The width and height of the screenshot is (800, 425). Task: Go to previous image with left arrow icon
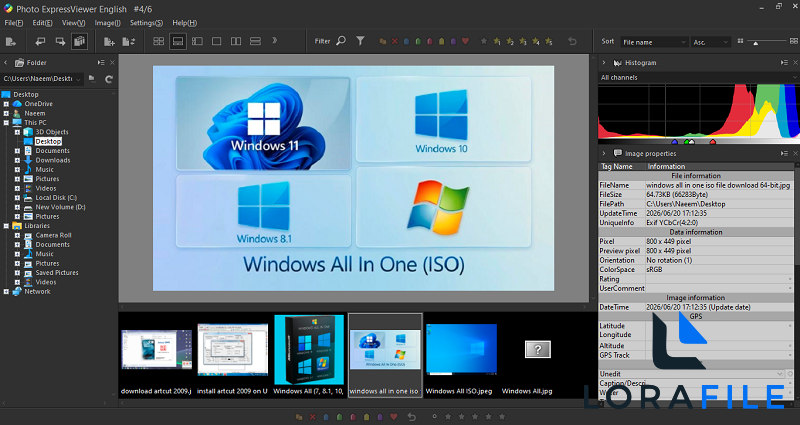40,42
